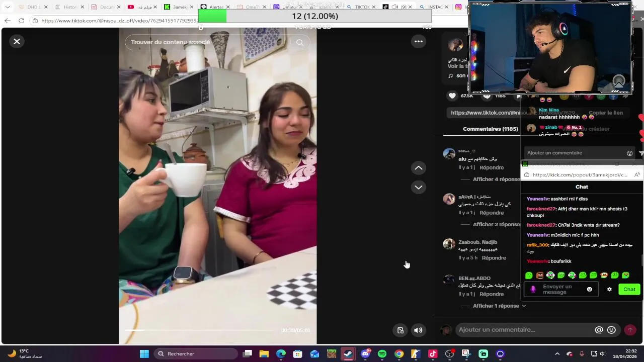This screenshot has height=362, width=644.
Task: Expand 'Afficher 2 réponses' under second comment
Action: [496, 224]
